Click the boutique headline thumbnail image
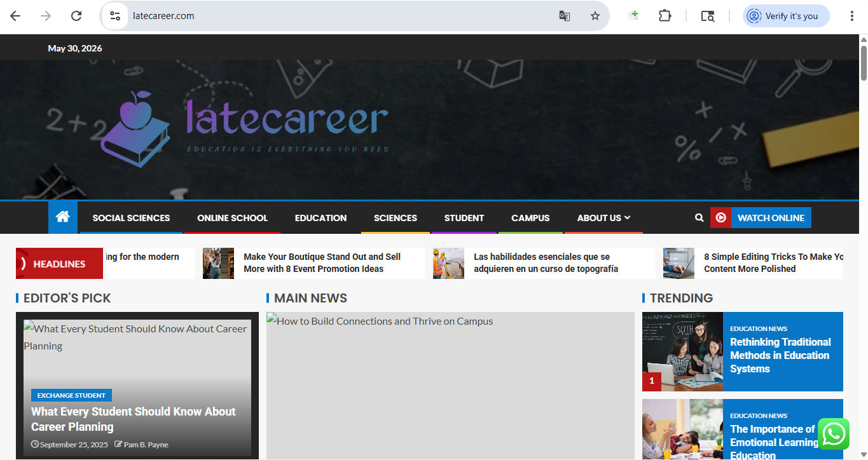Viewport: 868px width, 460px height. click(x=218, y=263)
